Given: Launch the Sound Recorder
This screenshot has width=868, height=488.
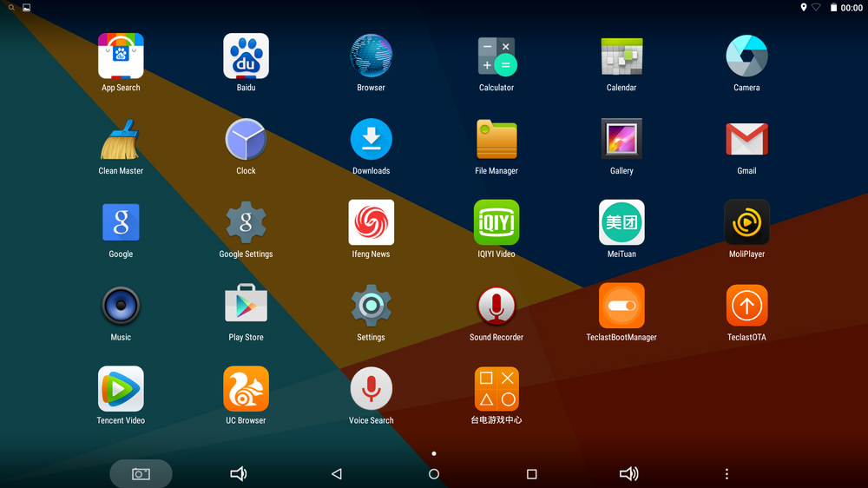Looking at the screenshot, I should pos(496,306).
